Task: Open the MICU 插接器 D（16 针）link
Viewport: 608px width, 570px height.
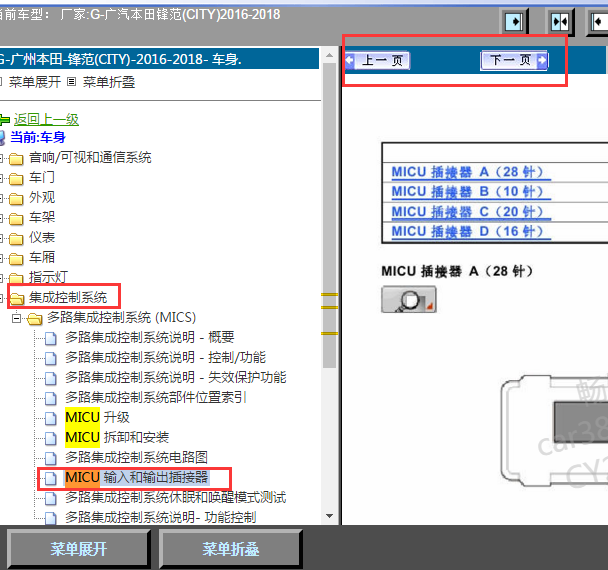Action: 471,231
